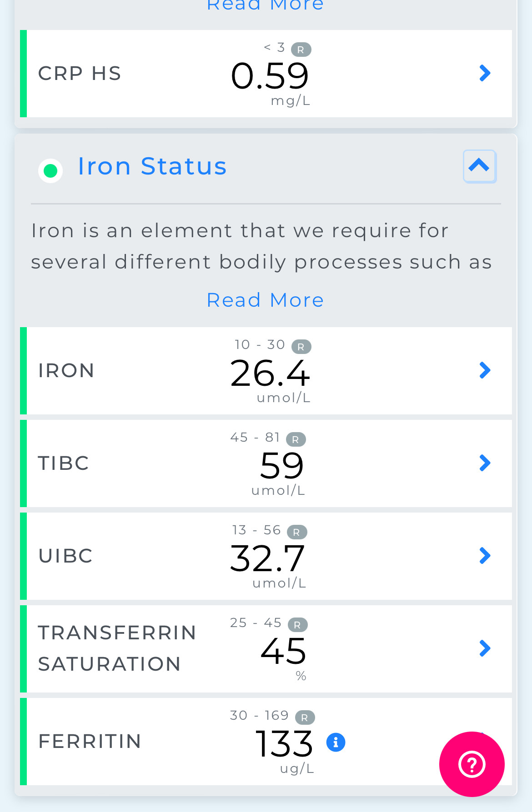Tap the info icon beside Ferritin value
The image size is (532, 812).
[x=336, y=742]
